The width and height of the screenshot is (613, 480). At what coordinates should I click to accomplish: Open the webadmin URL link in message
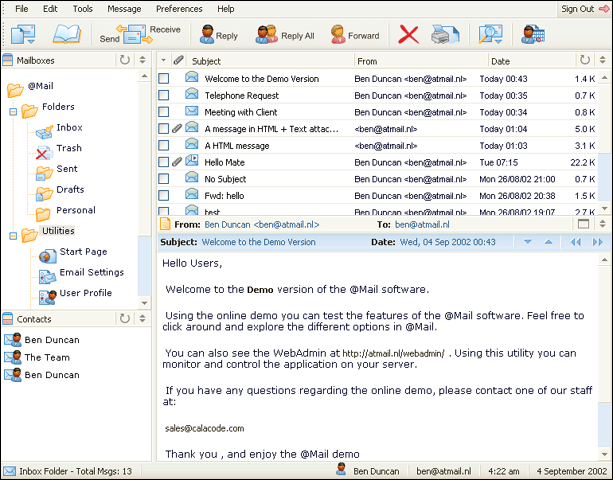coord(393,354)
